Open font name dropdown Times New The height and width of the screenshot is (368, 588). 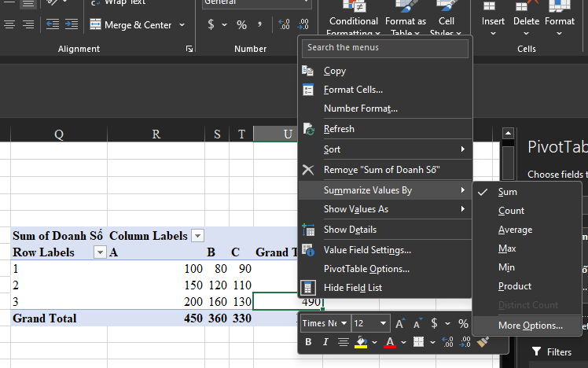(344, 323)
